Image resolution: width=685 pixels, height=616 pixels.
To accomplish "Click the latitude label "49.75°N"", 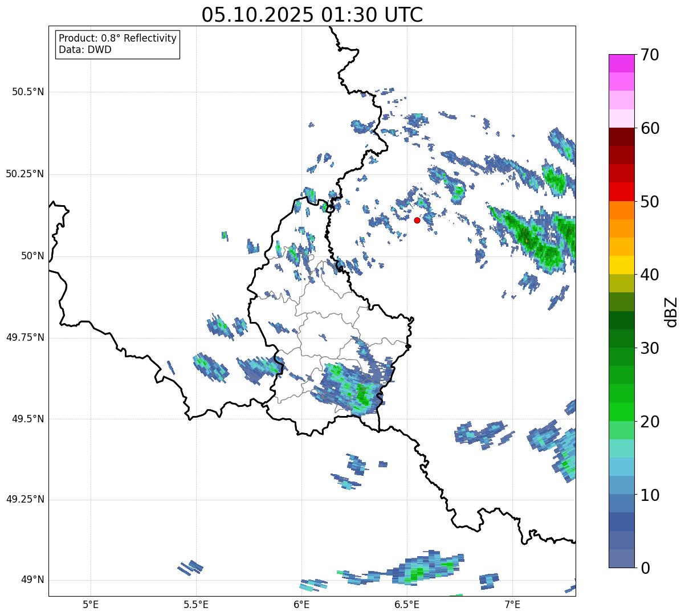I will pos(25,337).
